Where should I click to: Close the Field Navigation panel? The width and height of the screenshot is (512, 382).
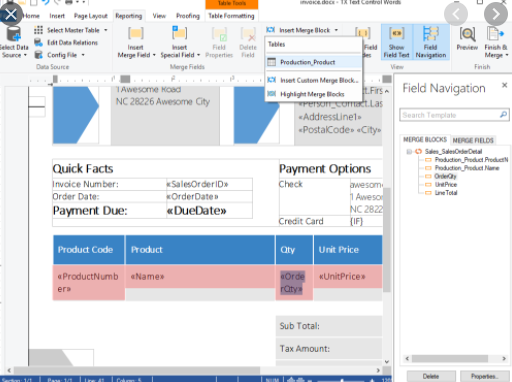[504, 85]
